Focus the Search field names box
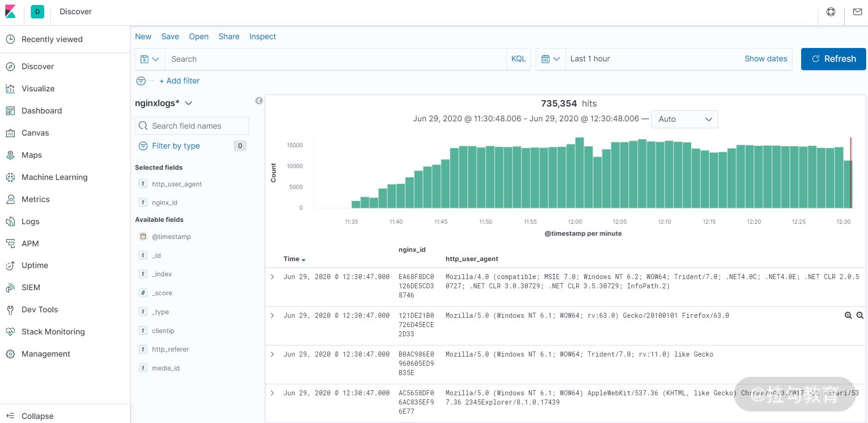Screen dimensions: 868x423 (x=192, y=126)
